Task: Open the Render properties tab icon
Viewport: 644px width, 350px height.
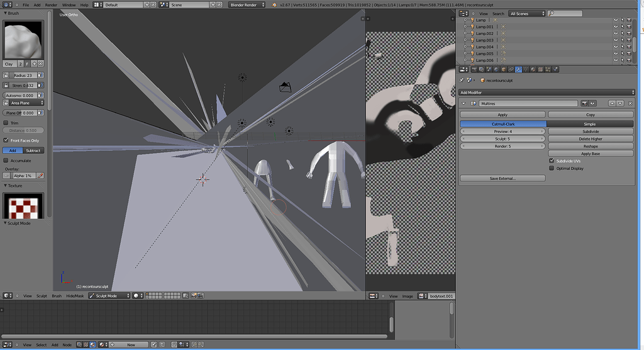Action: 474,69
